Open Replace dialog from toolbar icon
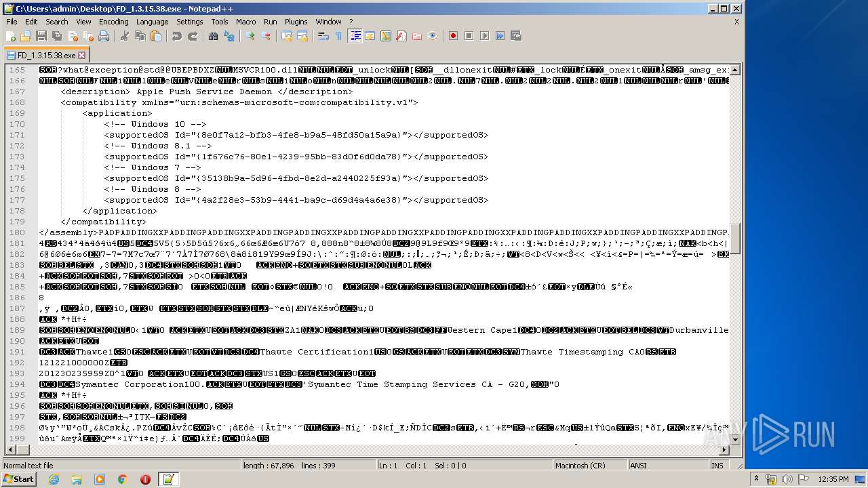 pos(229,36)
